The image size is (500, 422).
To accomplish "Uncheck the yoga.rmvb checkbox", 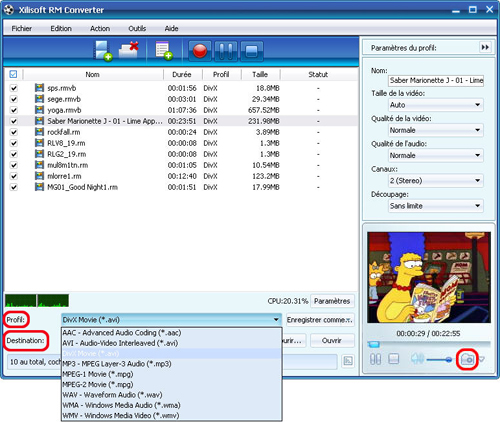I will tap(14, 110).
